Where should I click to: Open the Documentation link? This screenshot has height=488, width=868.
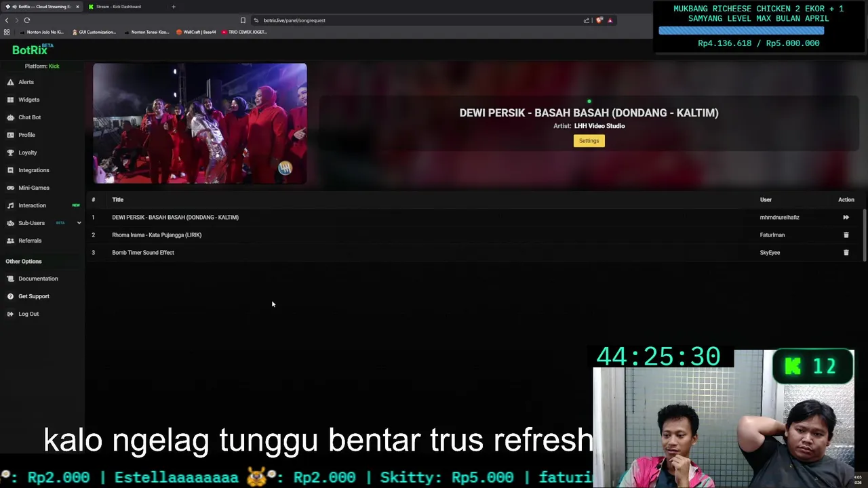(x=38, y=279)
